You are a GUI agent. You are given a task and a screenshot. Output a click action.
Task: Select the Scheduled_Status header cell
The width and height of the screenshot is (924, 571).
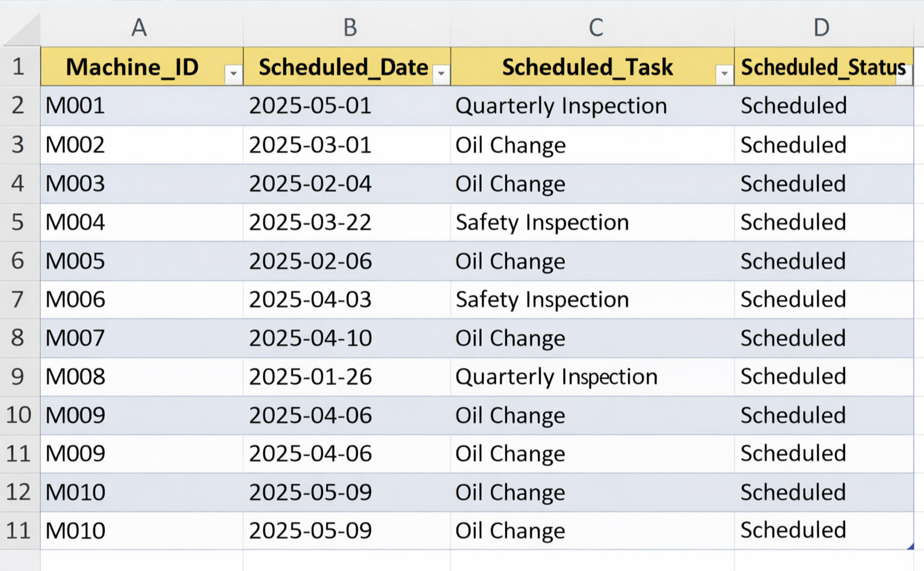coord(822,67)
